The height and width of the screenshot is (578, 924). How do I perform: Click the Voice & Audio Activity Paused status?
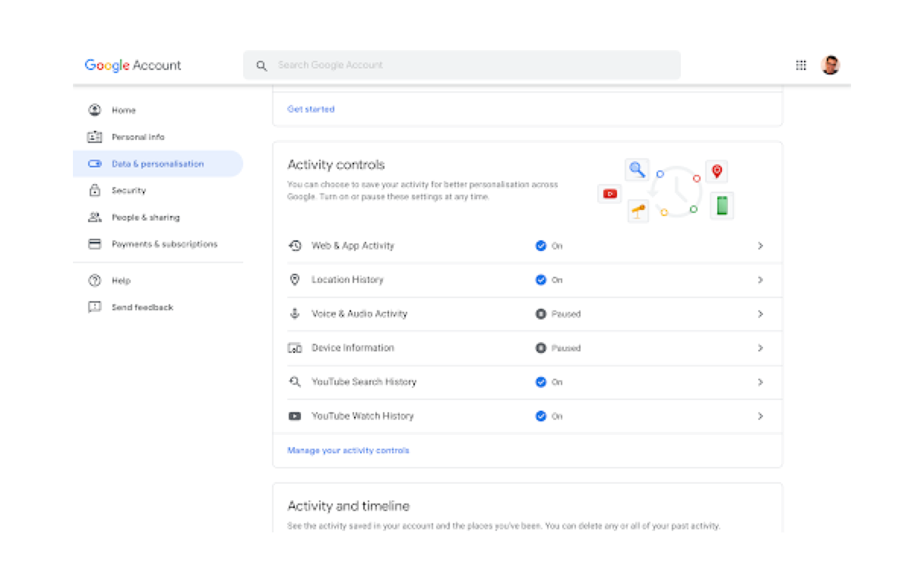pos(558,314)
